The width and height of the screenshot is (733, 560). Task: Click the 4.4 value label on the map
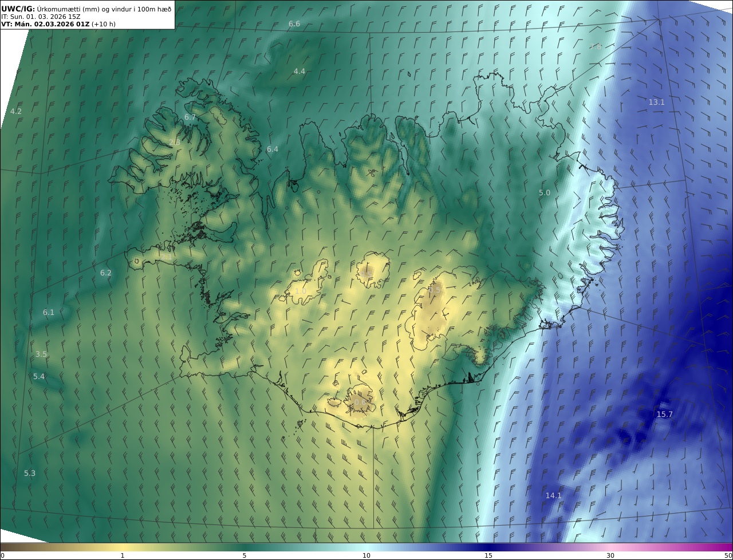(x=299, y=72)
